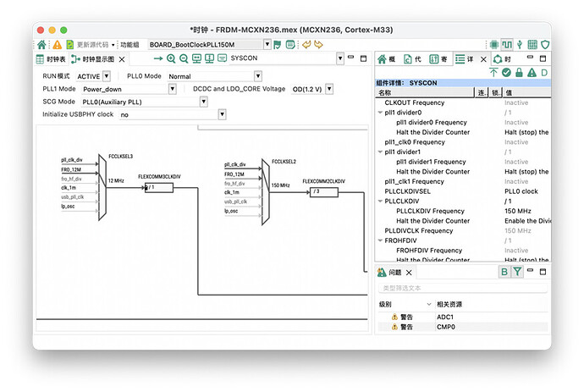
Task: Open the Registers tab
Action: point(438,59)
